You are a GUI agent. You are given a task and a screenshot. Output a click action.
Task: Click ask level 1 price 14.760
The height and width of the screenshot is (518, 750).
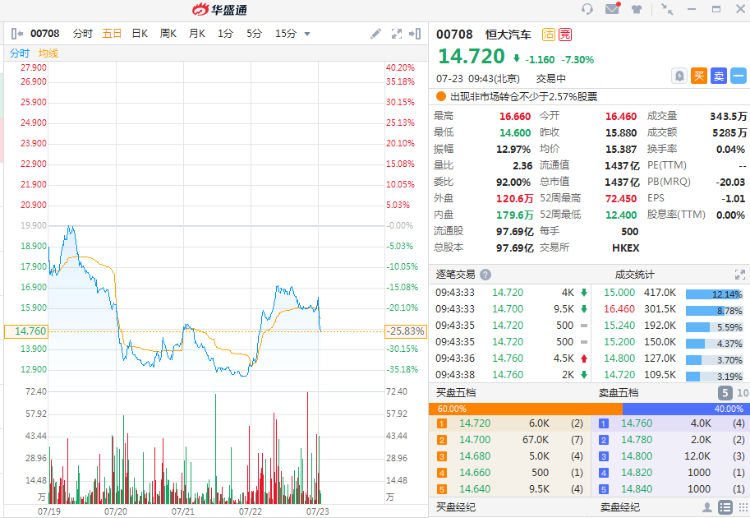(637, 423)
